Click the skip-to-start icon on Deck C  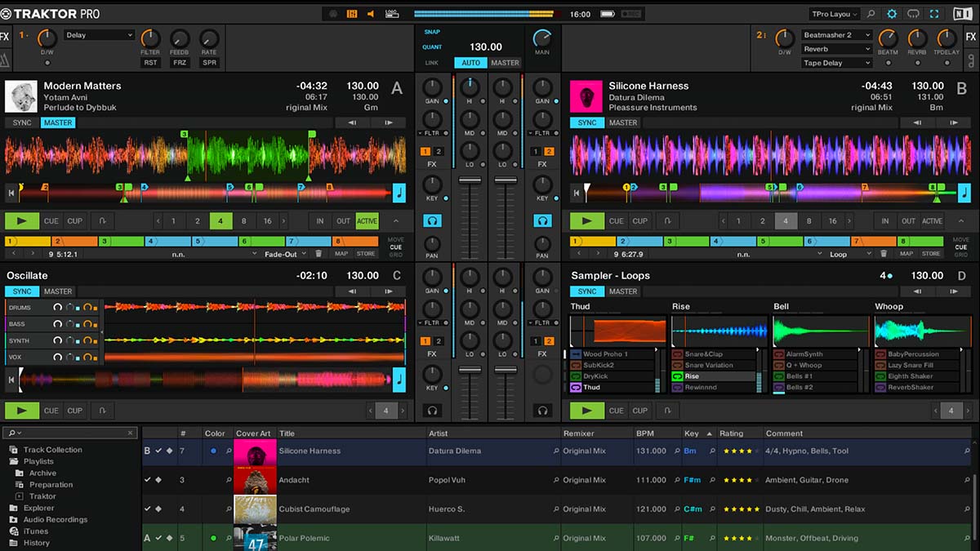tap(11, 380)
